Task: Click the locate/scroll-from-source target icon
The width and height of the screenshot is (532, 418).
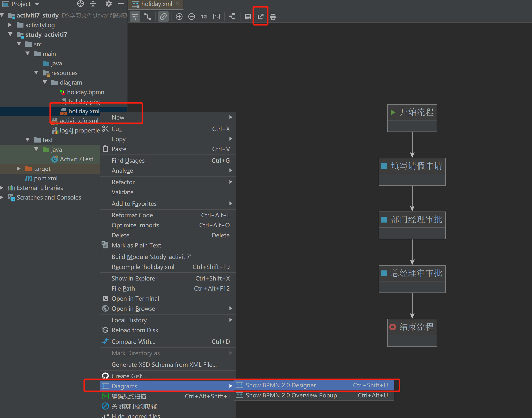Action: (x=80, y=4)
